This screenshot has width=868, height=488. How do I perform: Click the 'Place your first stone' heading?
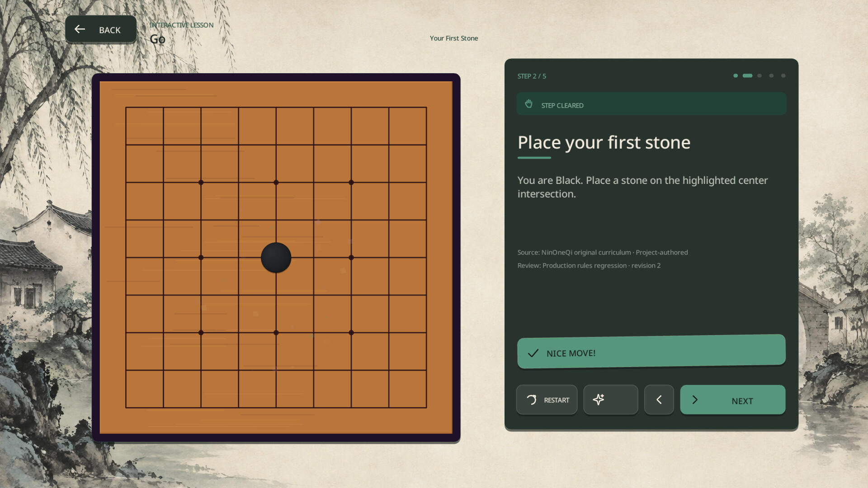pos(604,143)
